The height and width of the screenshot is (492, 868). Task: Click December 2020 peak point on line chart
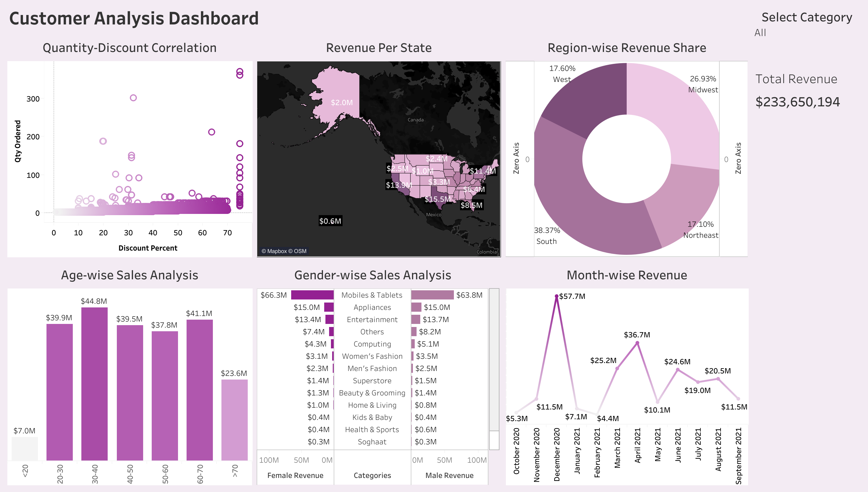(557, 296)
